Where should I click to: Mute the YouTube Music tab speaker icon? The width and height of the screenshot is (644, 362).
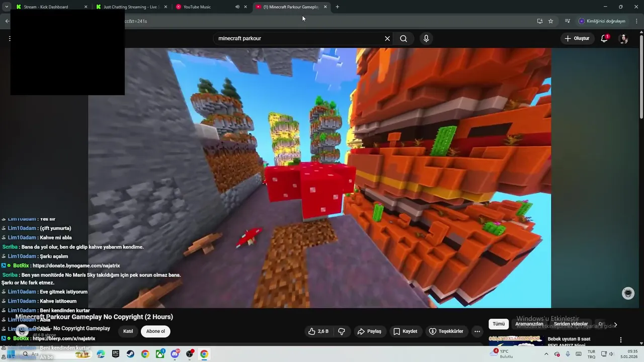click(237, 7)
